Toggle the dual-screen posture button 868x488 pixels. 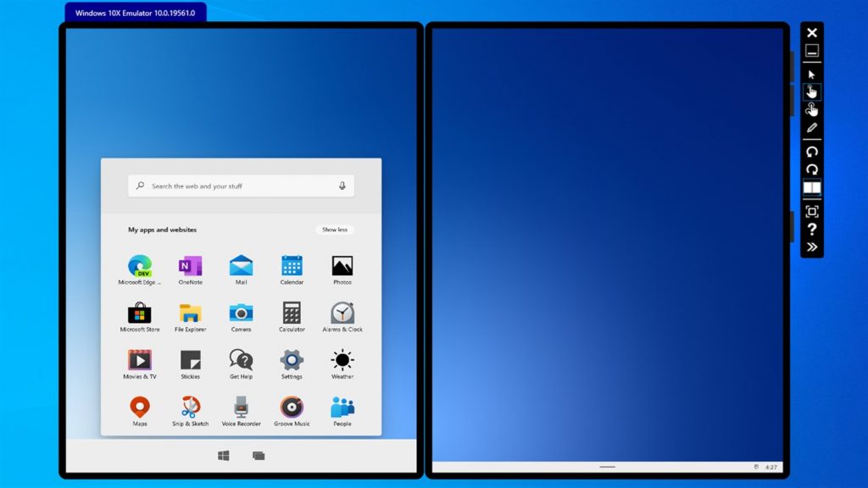coord(811,188)
